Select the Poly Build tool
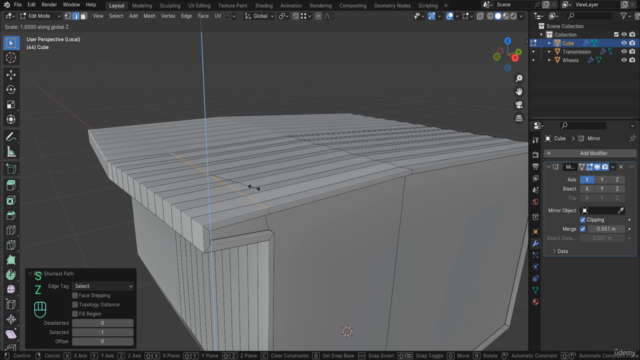Viewport: 640px width, 360px height. coord(11,260)
